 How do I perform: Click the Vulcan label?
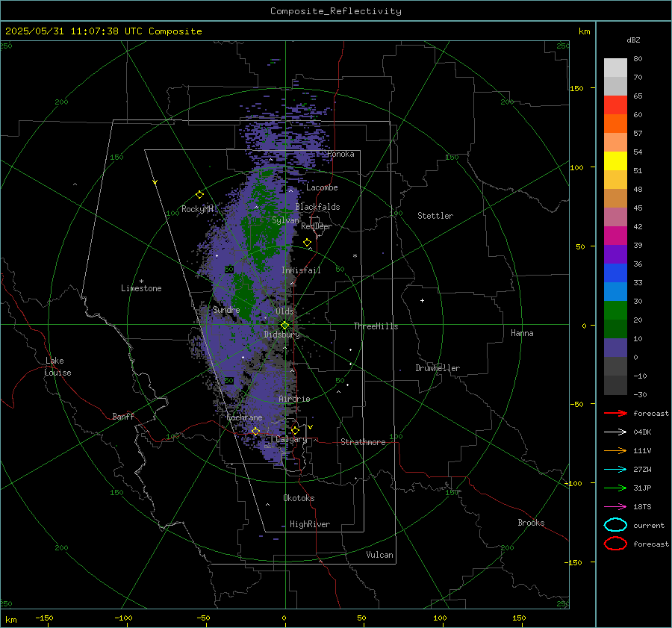(x=379, y=555)
